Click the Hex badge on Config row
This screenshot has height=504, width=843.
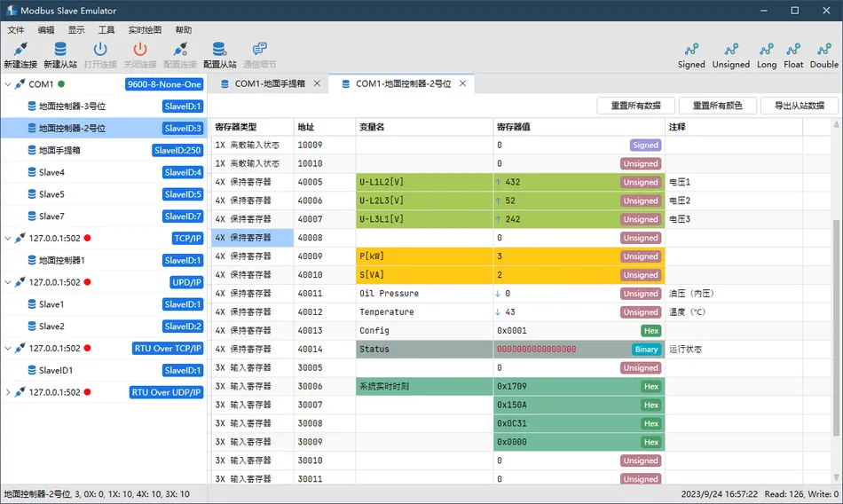coord(651,330)
